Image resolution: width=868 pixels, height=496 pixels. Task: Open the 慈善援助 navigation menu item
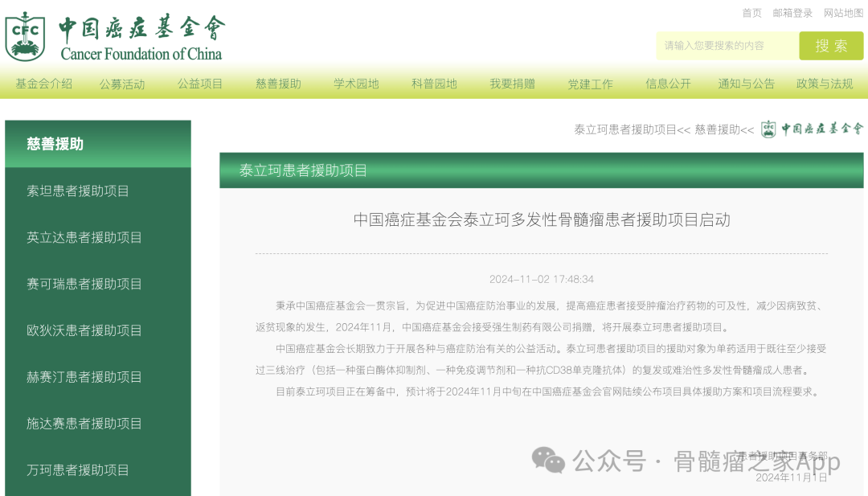(x=278, y=84)
